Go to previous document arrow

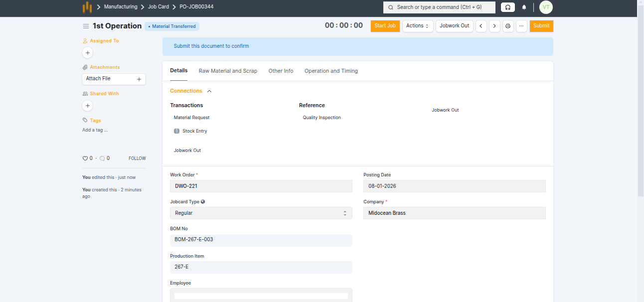coord(481,26)
